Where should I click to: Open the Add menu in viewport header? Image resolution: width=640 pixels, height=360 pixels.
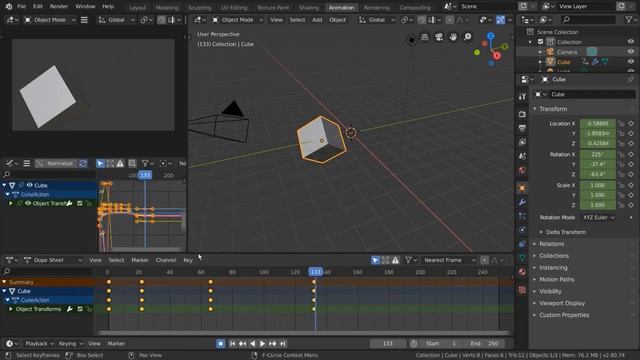point(317,20)
